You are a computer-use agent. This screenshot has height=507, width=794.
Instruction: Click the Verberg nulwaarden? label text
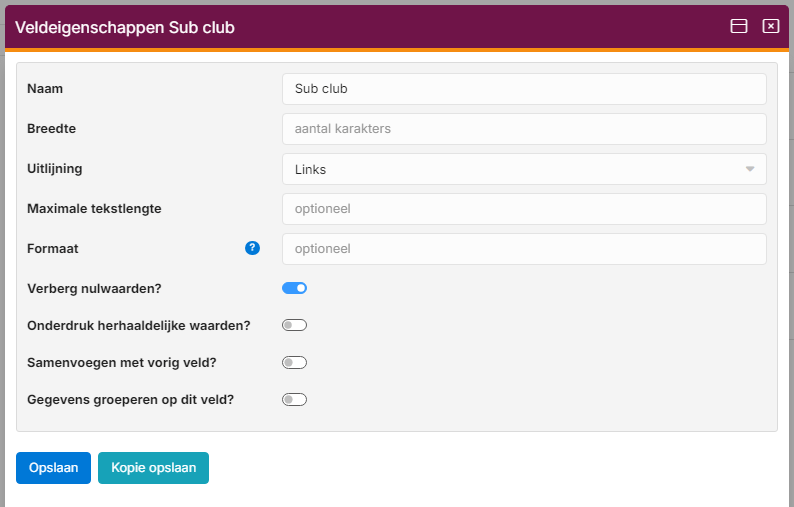(x=94, y=289)
